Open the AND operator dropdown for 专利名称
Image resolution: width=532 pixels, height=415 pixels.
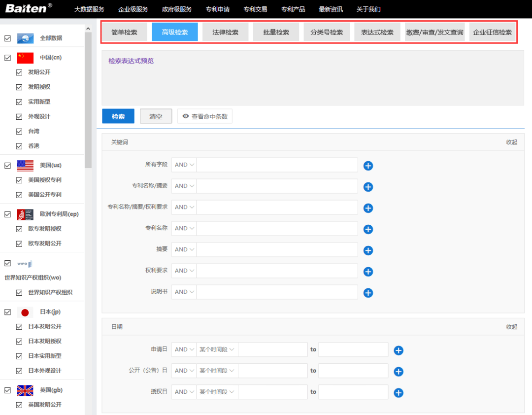[183, 228]
